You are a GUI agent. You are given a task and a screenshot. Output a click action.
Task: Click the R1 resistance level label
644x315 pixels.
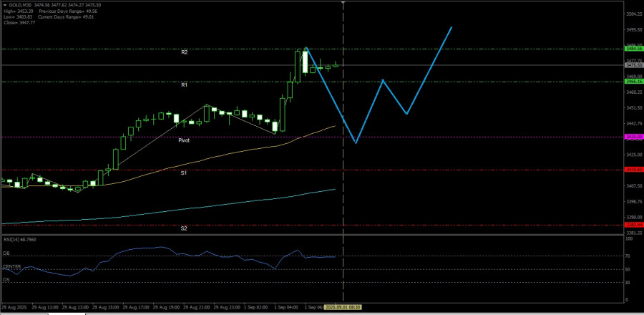(184, 84)
